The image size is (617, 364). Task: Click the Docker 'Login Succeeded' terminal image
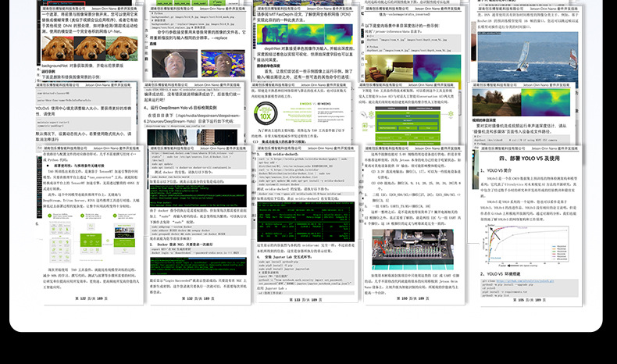point(198,266)
